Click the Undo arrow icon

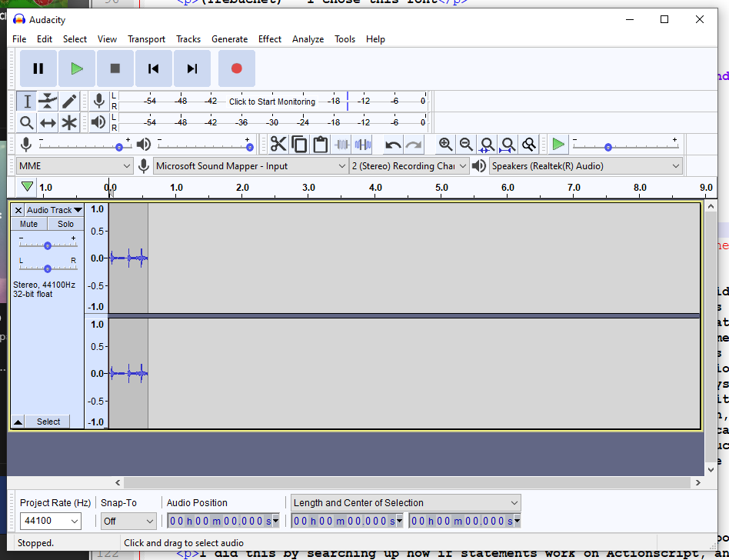coord(393,145)
